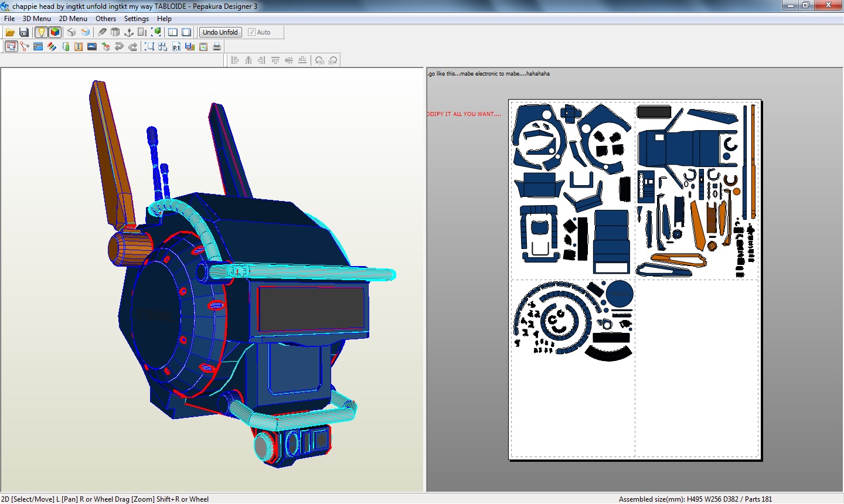Click the rotate 90 counterclockwise icon
Viewport: 844px width, 504px height.
point(319,60)
